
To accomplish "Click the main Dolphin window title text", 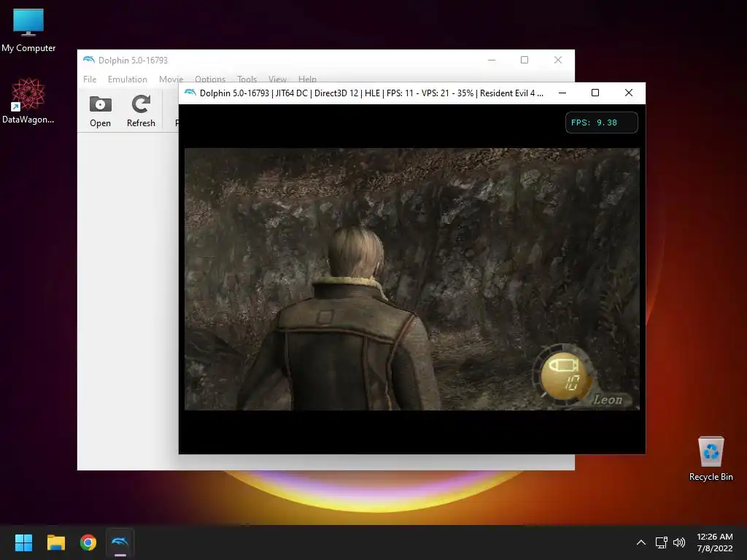I will (133, 60).
